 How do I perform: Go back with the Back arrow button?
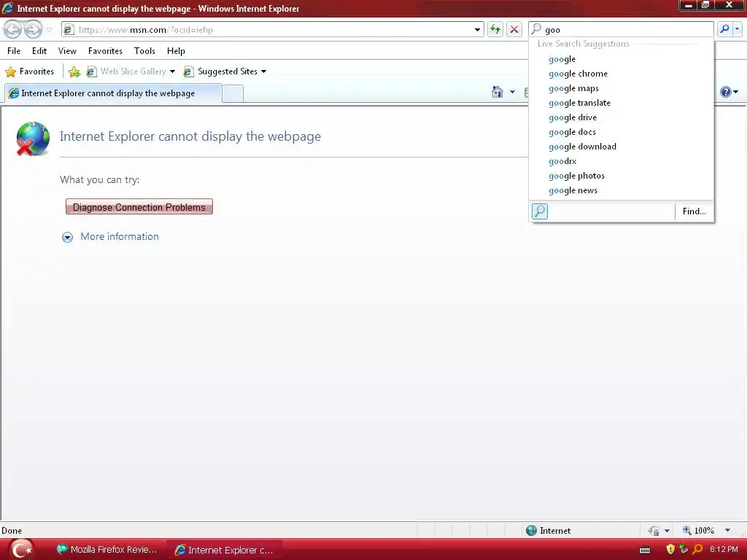[13, 29]
